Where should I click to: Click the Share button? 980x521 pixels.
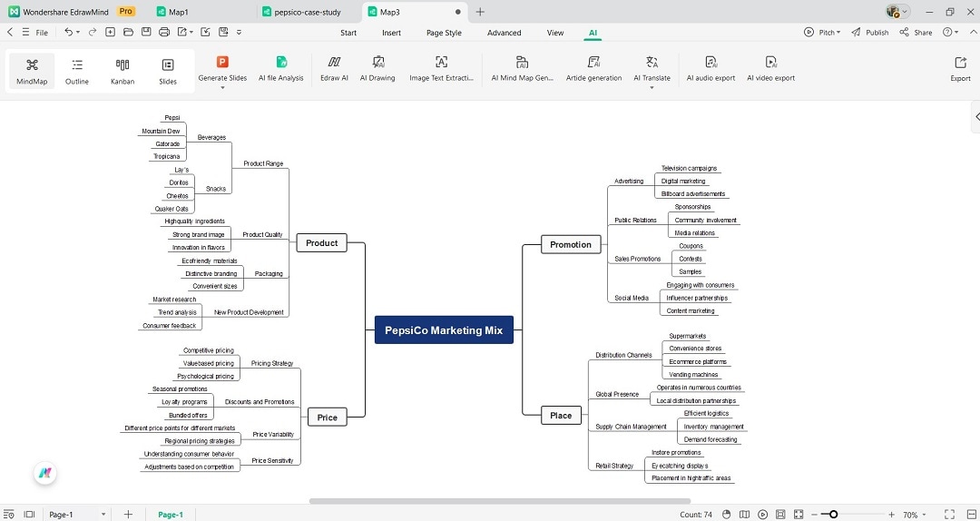(916, 32)
